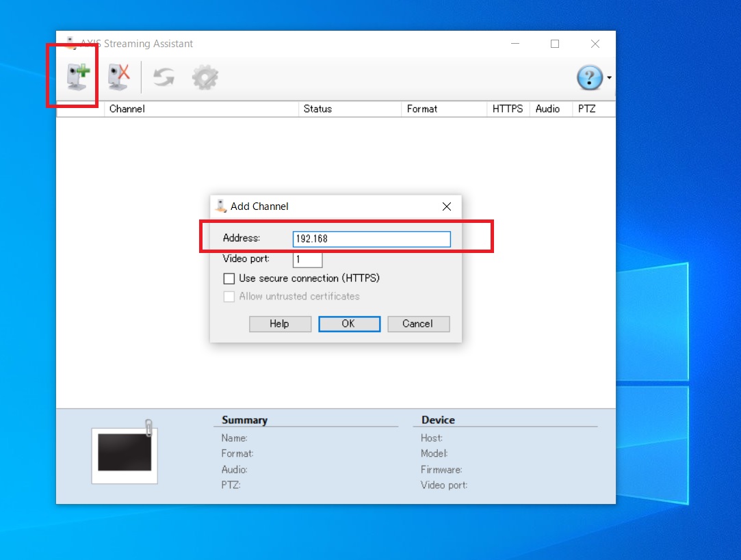
Task: Confirm with the OK button
Action: (x=349, y=324)
